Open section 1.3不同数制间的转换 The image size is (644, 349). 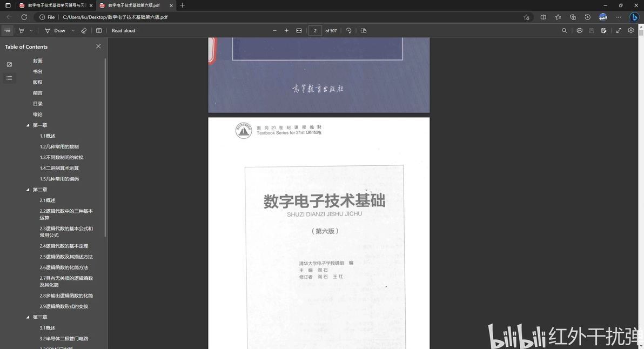[x=62, y=157]
